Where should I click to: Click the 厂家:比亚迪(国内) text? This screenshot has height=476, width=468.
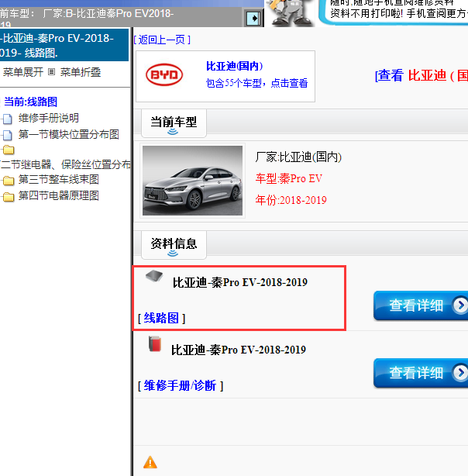coord(298,157)
